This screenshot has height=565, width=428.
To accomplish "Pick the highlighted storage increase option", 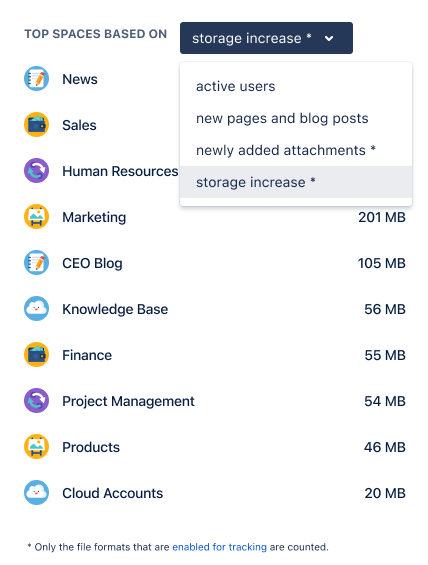I will point(296,182).
